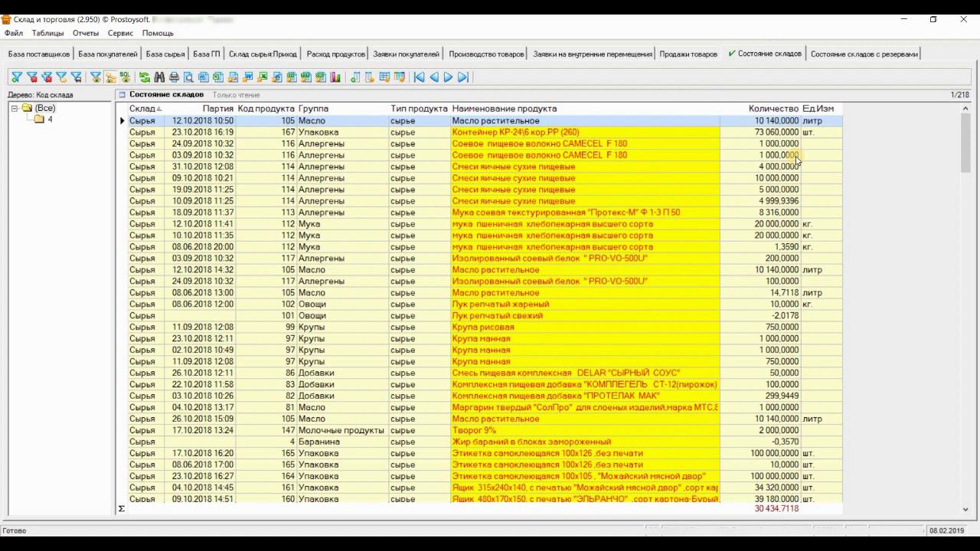Open the Производство товаров tab
980x551 pixels.
tap(487, 54)
